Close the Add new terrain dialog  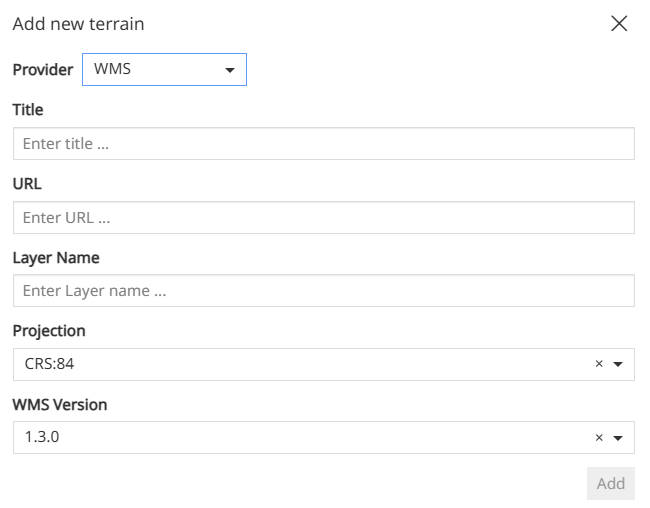[x=619, y=24]
